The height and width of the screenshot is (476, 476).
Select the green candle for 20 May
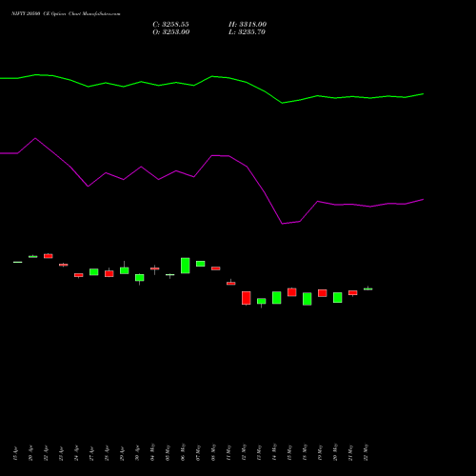click(x=338, y=297)
